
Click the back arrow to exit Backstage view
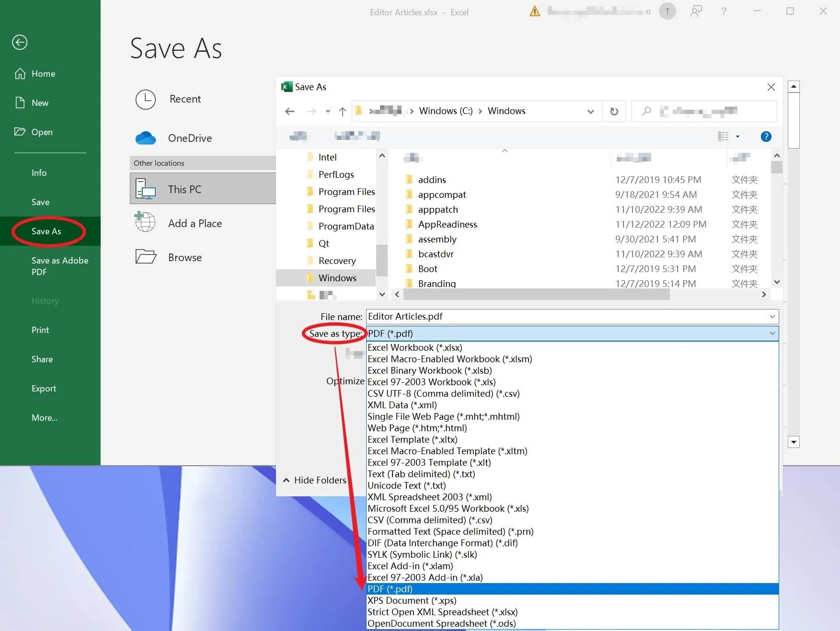pyautogui.click(x=19, y=43)
